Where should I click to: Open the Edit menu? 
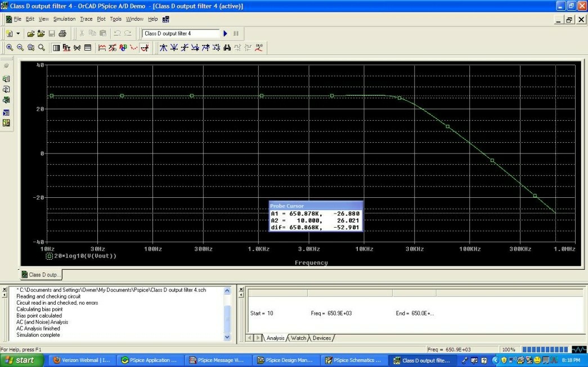coord(30,19)
